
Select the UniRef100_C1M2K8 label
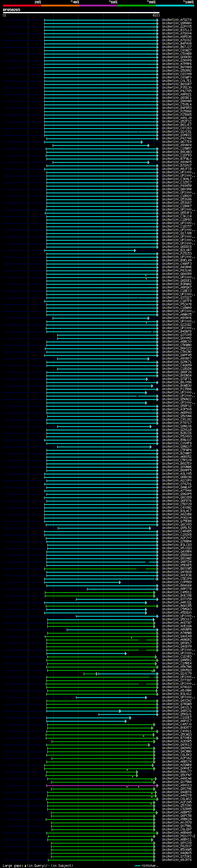[177, 535]
